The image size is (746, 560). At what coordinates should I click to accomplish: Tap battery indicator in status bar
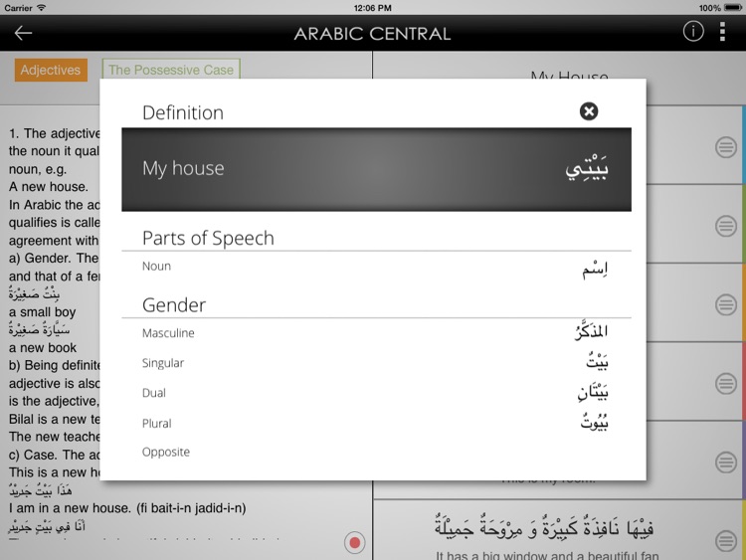[x=733, y=8]
